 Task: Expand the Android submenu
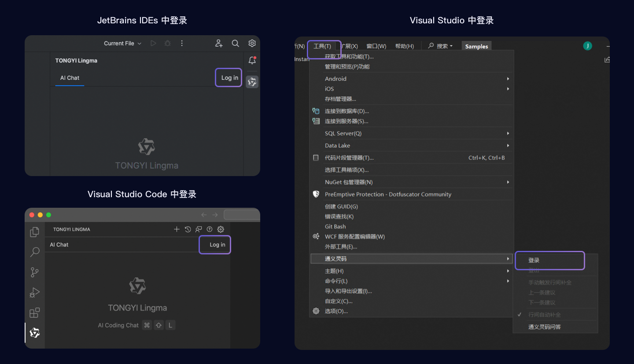coord(412,79)
